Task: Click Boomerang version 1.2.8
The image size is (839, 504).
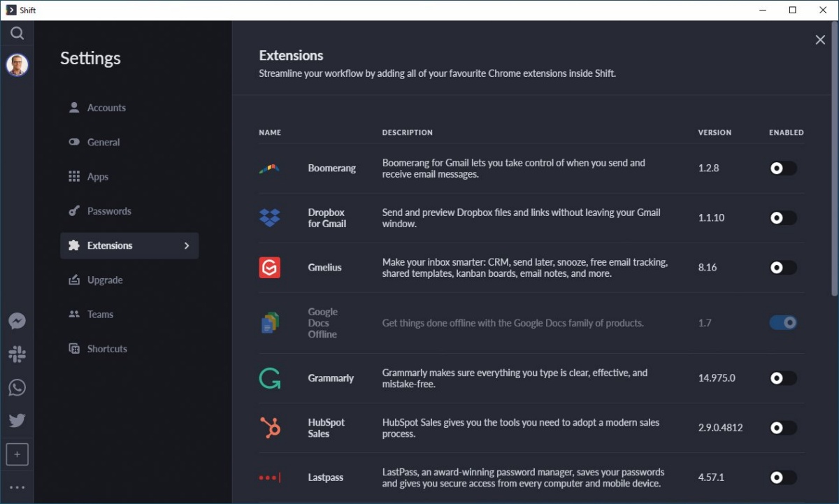Action: pyautogui.click(x=708, y=168)
